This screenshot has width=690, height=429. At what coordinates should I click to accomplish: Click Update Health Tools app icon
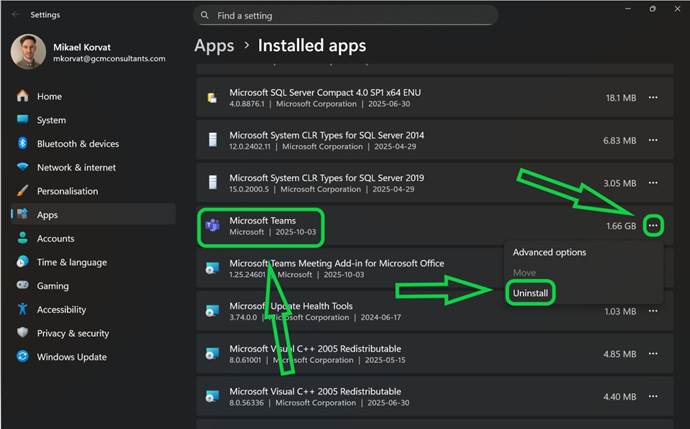click(x=213, y=311)
